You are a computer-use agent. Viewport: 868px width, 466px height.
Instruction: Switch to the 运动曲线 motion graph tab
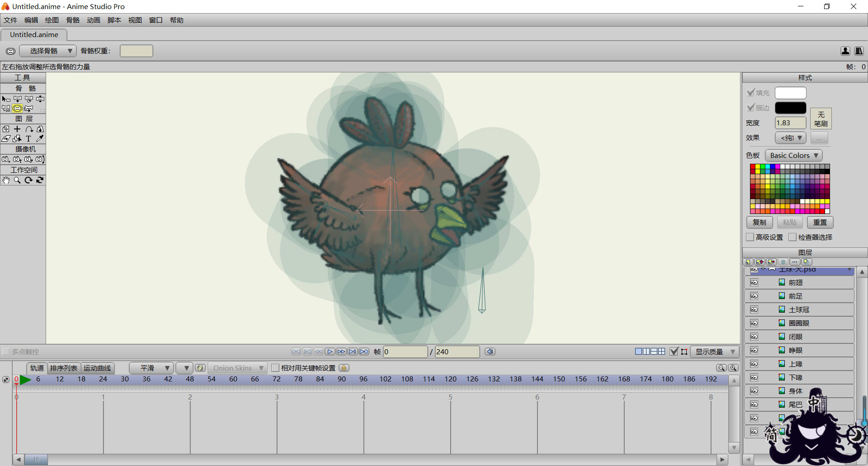tap(97, 368)
